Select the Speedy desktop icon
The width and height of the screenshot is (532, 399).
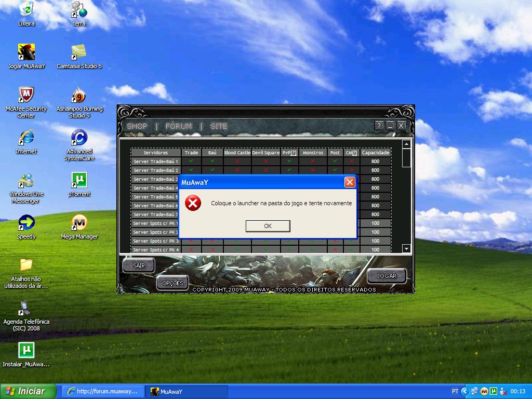coord(26,227)
